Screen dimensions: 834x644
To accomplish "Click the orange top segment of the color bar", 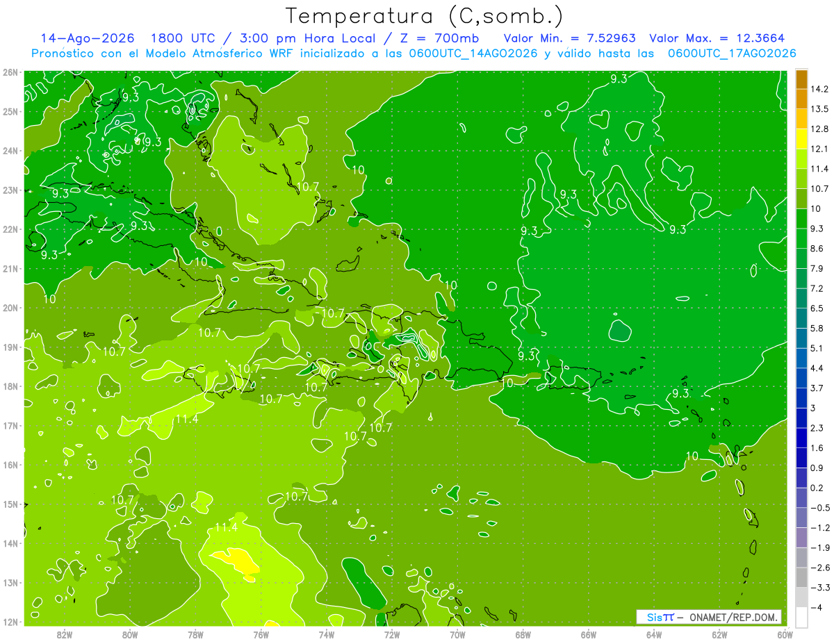I will tap(801, 79).
